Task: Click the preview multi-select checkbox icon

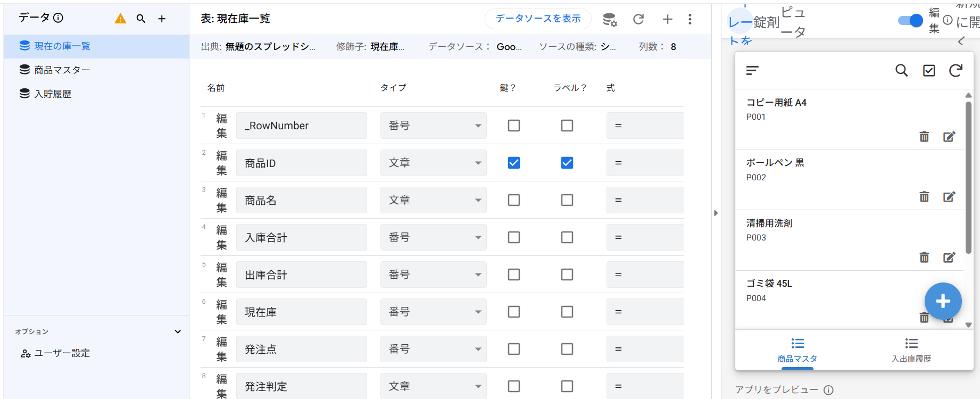Action: [929, 70]
